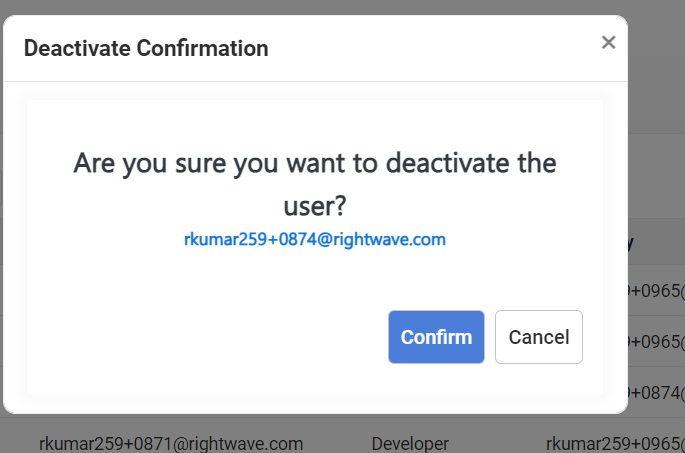Screen dimensions: 685x453
Task: Open the rkumar259+0874@rightwave.com email link
Action: coord(315,239)
